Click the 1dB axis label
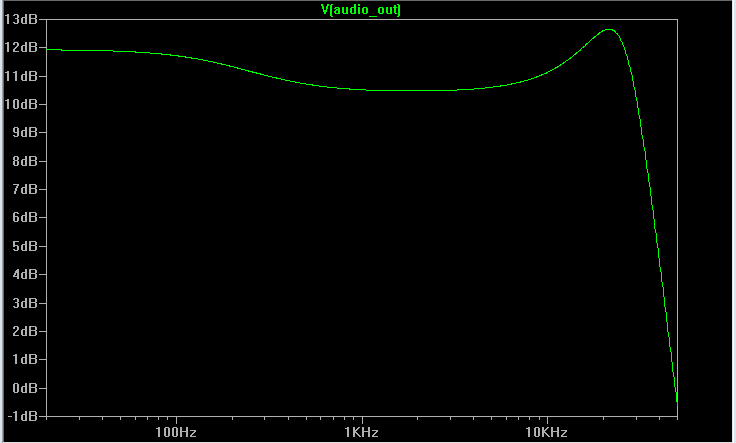 [x=25, y=360]
